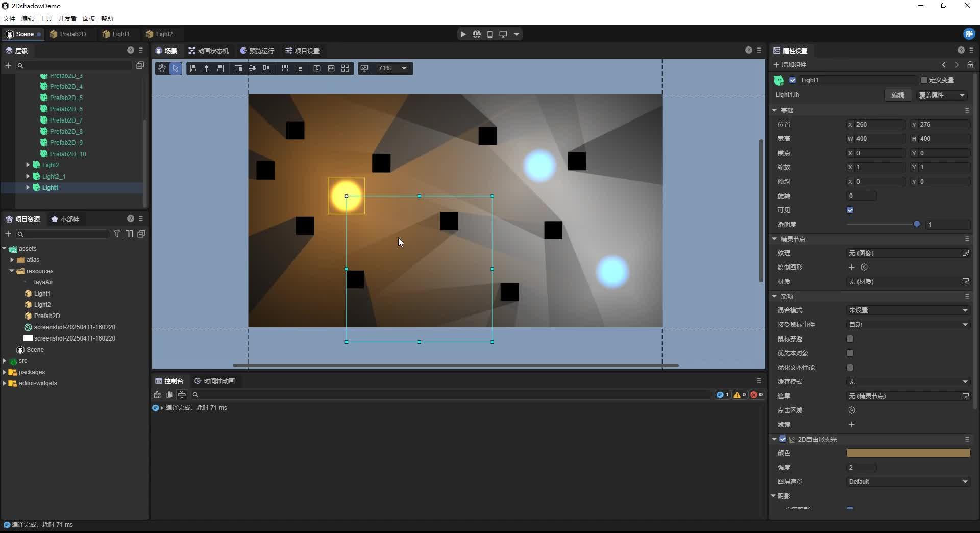
Task: Enable the 鼠标穿透 checkbox
Action: coord(850,338)
